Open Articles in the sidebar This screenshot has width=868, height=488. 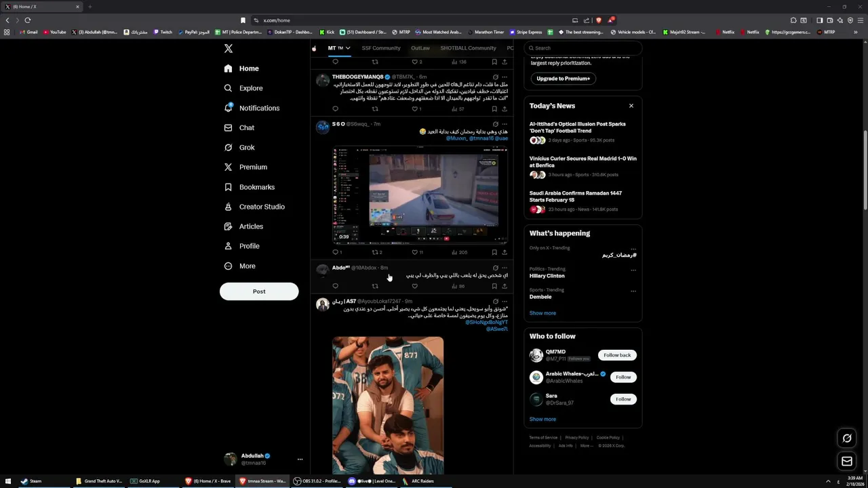pyautogui.click(x=243, y=226)
